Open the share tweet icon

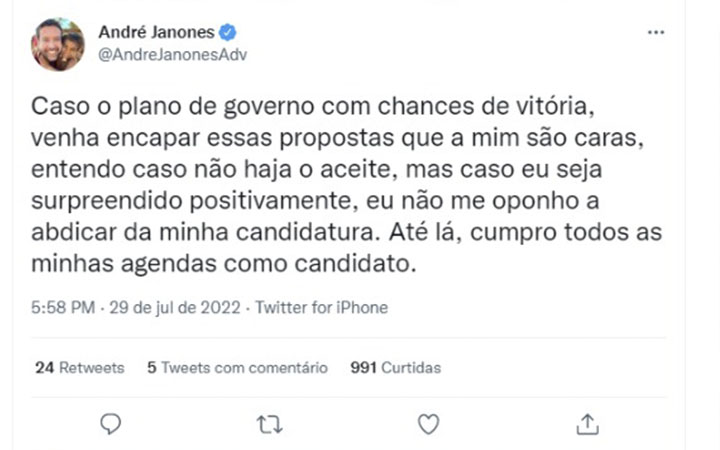point(587,424)
